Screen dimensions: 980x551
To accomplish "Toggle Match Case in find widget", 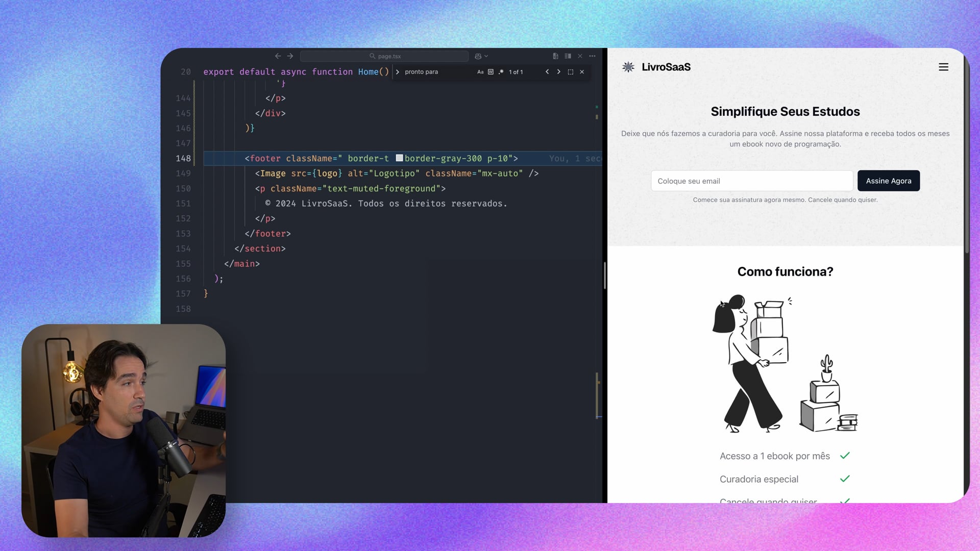I will (480, 72).
